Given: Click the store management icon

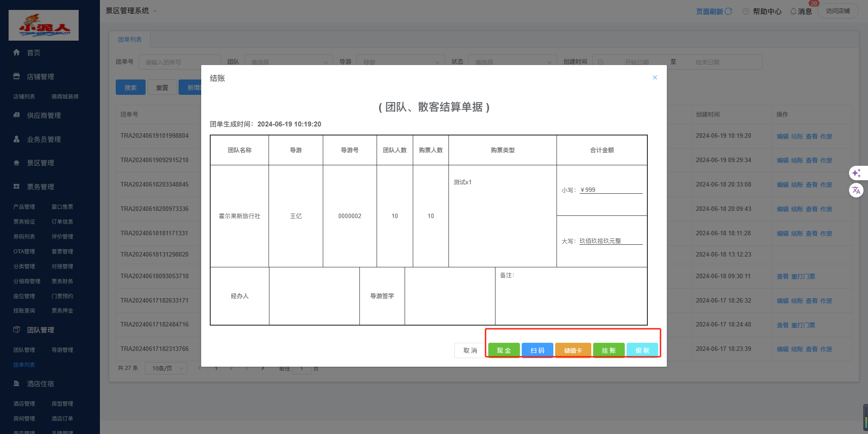Looking at the screenshot, I should coord(17,76).
